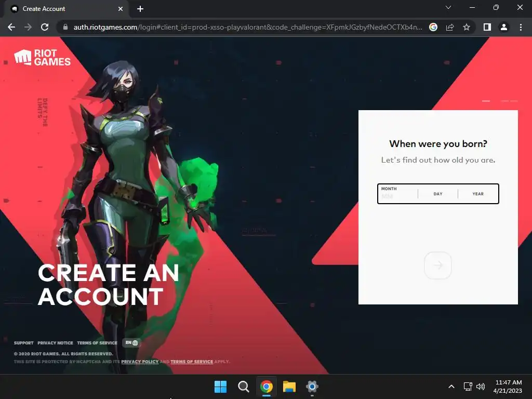
Task: Open the clock and date panel
Action: 508,387
